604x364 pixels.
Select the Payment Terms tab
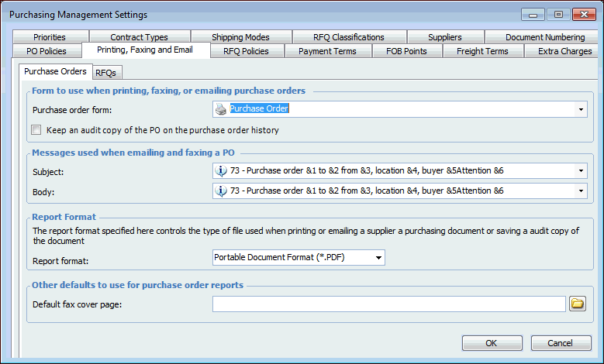[327, 51]
